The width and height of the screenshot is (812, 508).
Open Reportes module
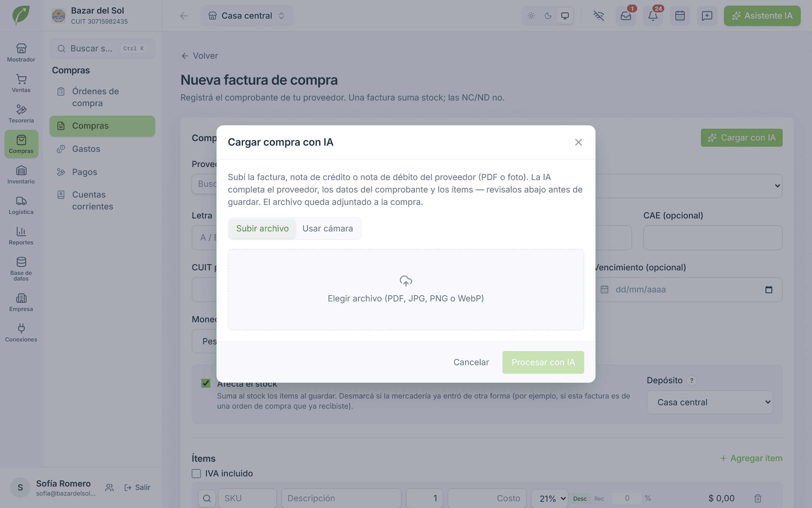click(21, 236)
